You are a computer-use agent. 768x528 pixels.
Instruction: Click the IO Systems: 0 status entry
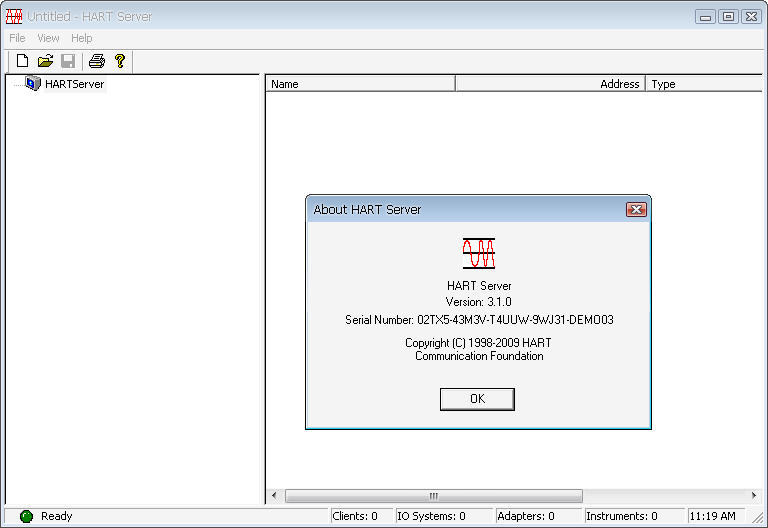444,516
